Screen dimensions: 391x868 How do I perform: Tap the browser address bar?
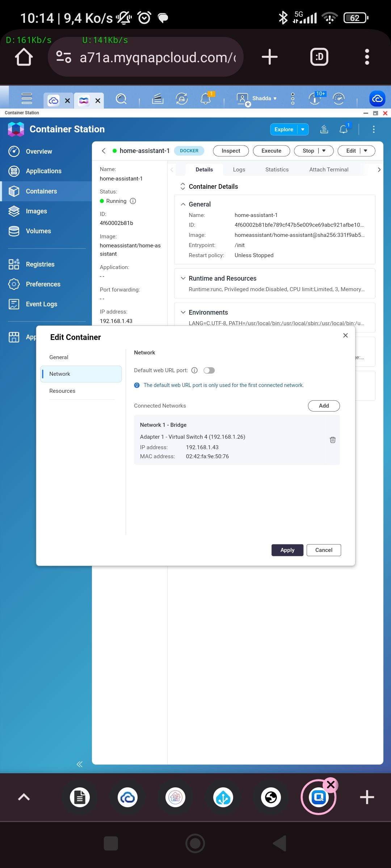[x=146, y=57]
